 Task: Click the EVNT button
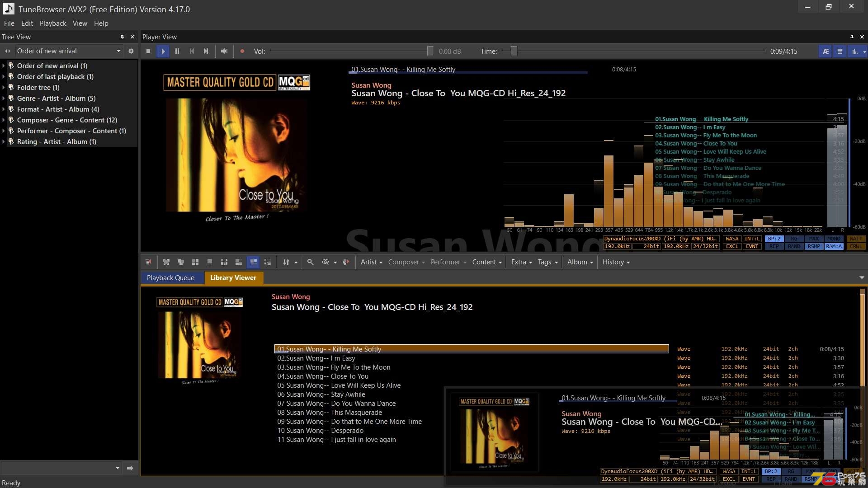pyautogui.click(x=752, y=247)
